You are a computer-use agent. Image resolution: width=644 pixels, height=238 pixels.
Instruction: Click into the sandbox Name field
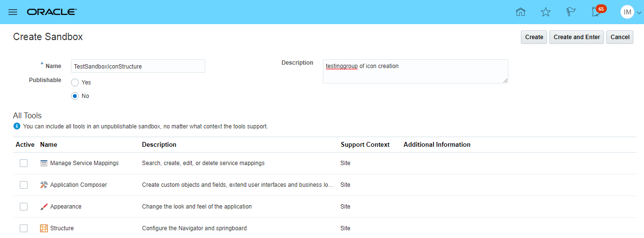pos(138,66)
